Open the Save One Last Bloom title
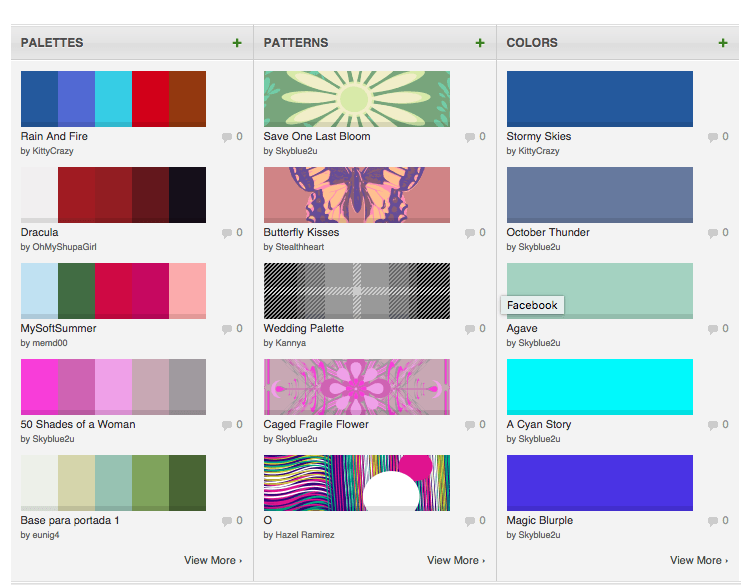 (x=317, y=136)
